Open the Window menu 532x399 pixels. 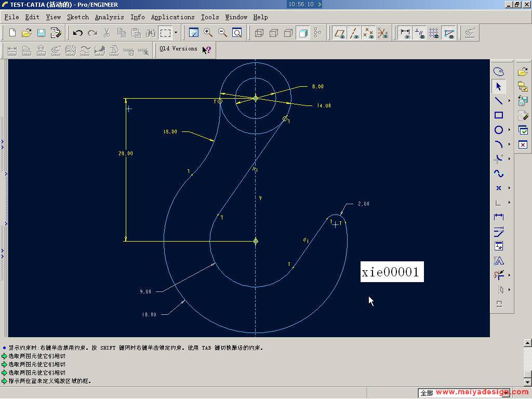236,17
